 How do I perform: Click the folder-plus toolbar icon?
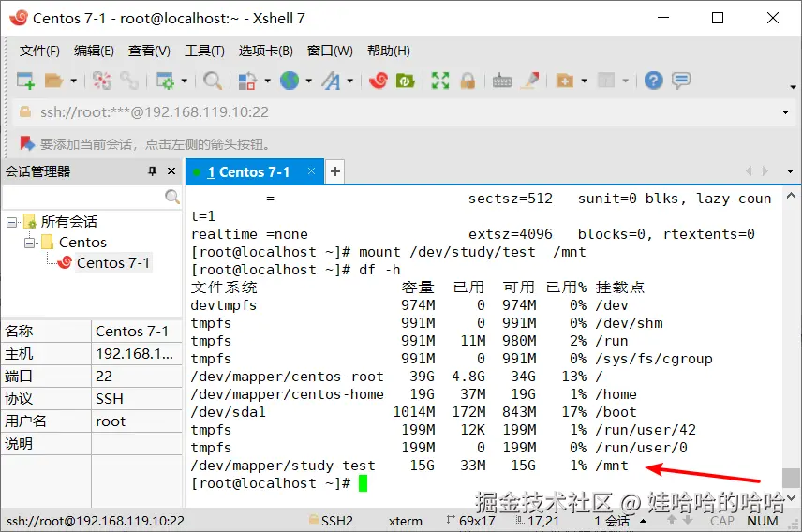point(565,81)
